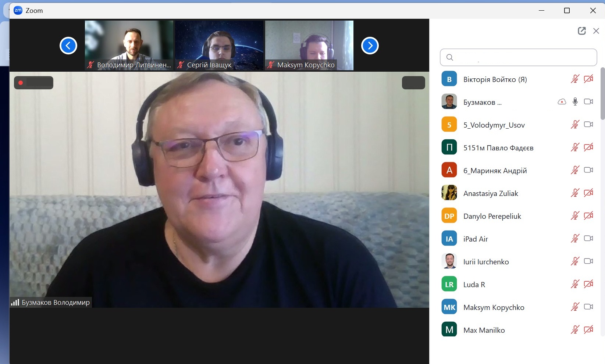
Task: Pop out the participants panel
Action: click(x=581, y=31)
